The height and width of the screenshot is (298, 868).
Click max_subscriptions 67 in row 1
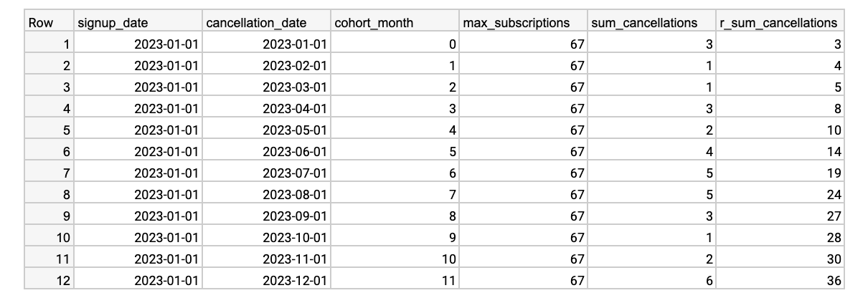(x=523, y=44)
